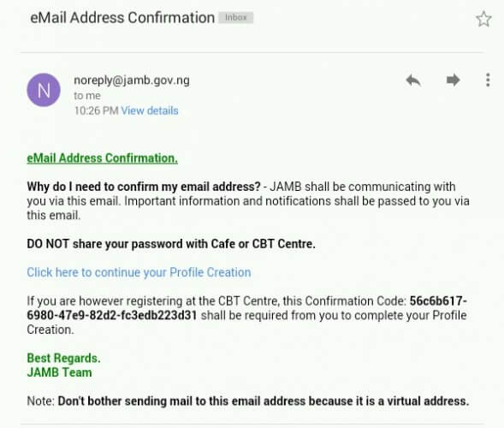The image size is (504, 428).
Task: Star this email with the star icon
Action: pyautogui.click(x=483, y=19)
